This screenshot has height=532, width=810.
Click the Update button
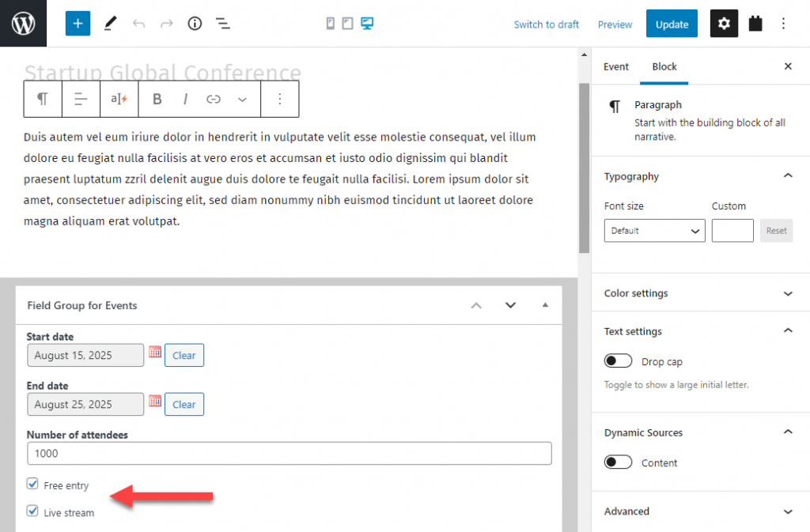click(672, 24)
